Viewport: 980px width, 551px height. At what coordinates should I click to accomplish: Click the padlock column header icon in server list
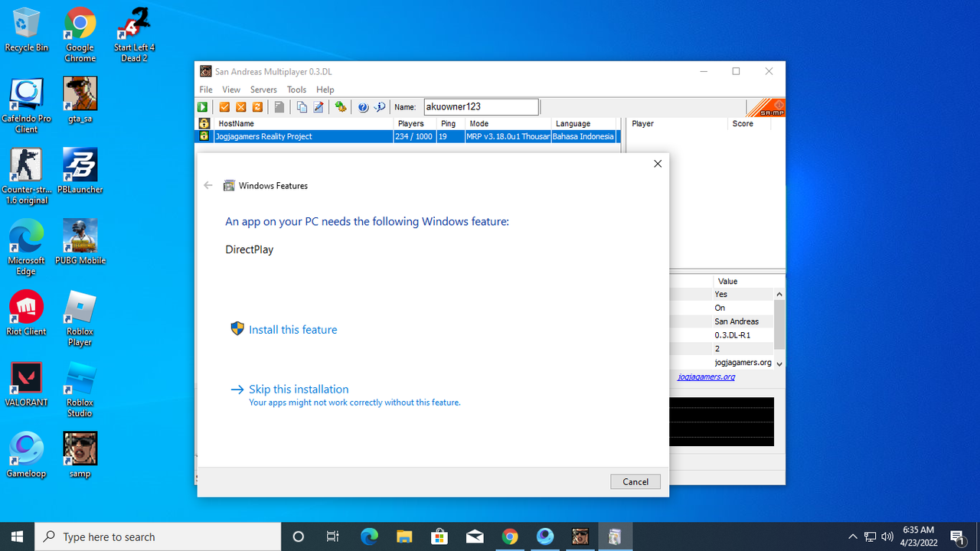point(204,123)
